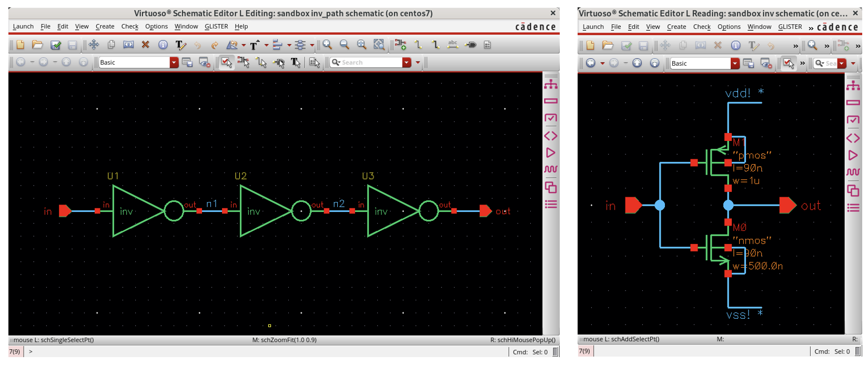Viewport: 868px width, 365px height.
Task: Toggle the selection mode button in inv window
Action: click(x=788, y=64)
